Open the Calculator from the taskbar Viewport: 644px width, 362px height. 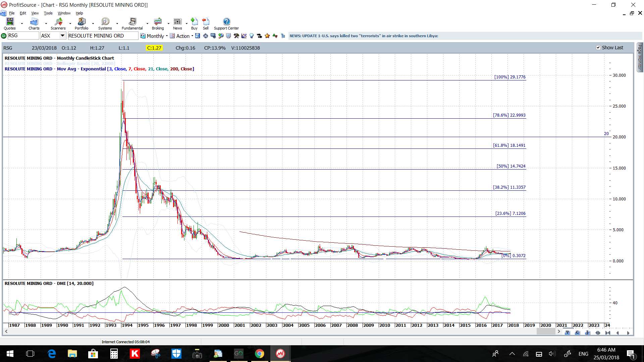click(114, 354)
